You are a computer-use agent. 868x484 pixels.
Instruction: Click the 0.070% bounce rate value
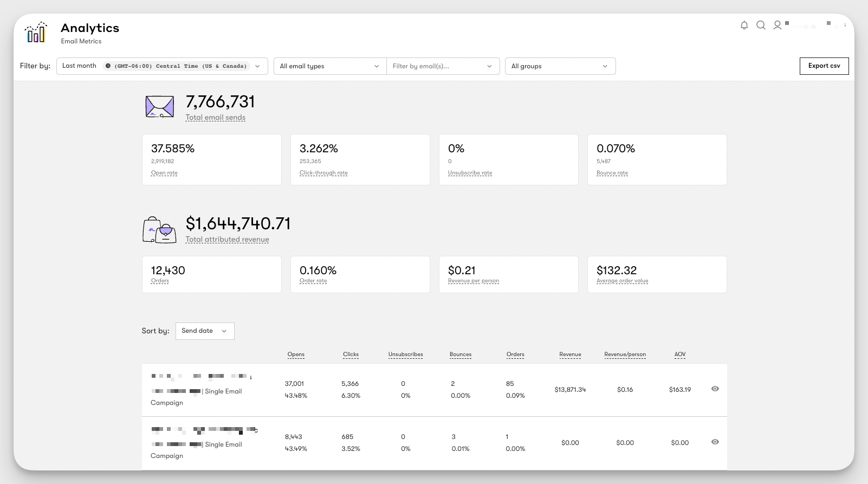pyautogui.click(x=616, y=149)
